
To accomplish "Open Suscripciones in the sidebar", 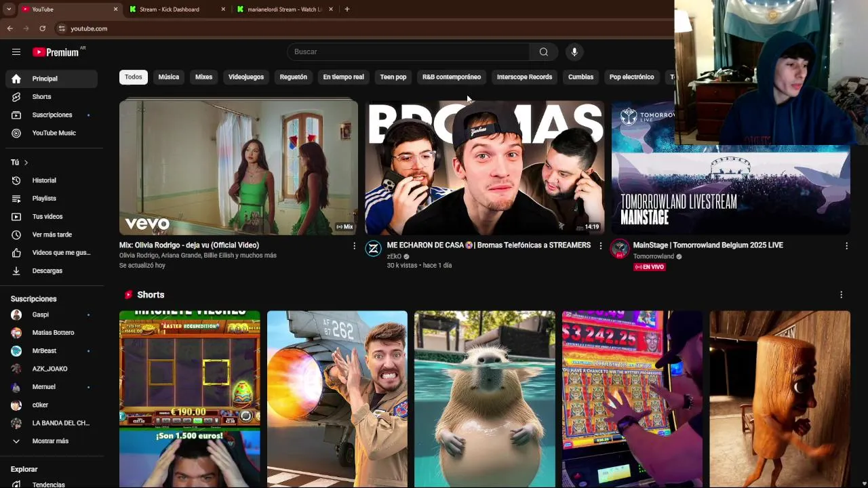I will point(52,115).
